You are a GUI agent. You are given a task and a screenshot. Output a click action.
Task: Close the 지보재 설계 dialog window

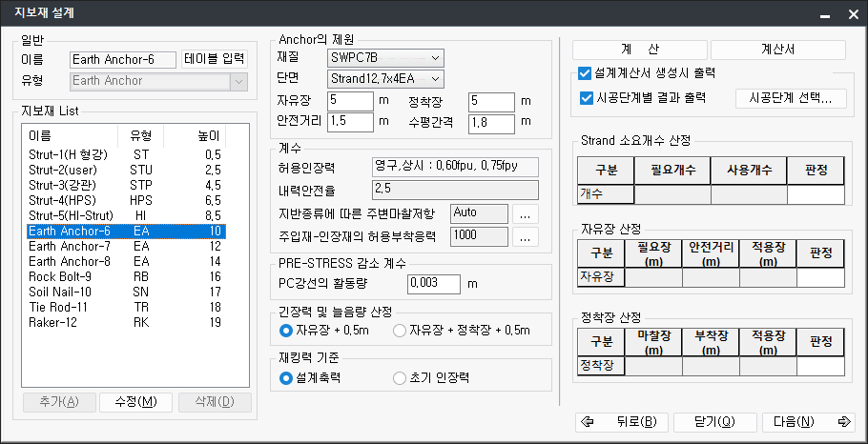tap(849, 14)
